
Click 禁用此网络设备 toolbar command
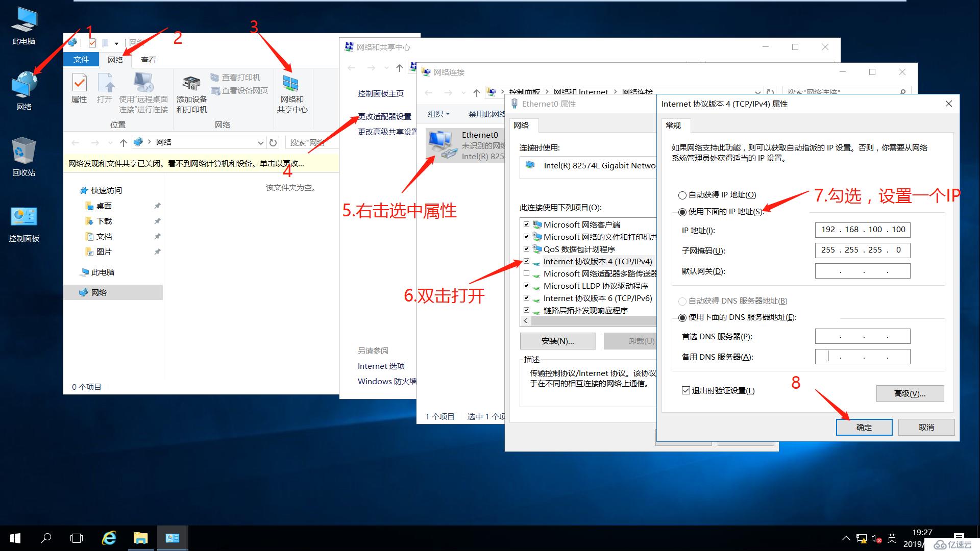click(x=486, y=114)
